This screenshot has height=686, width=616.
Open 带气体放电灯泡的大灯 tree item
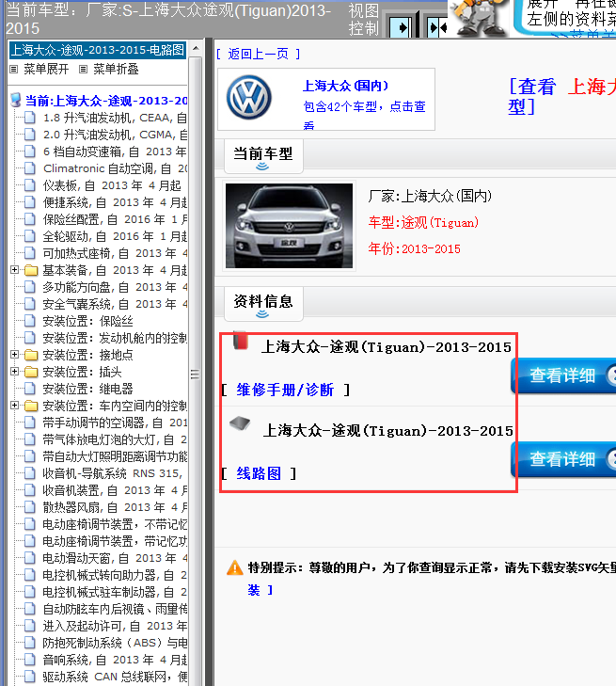115,439
